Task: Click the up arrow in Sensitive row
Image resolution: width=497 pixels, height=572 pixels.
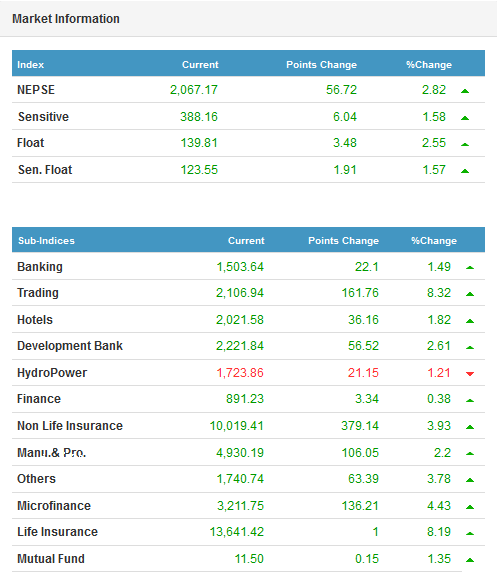Action: pos(465,118)
